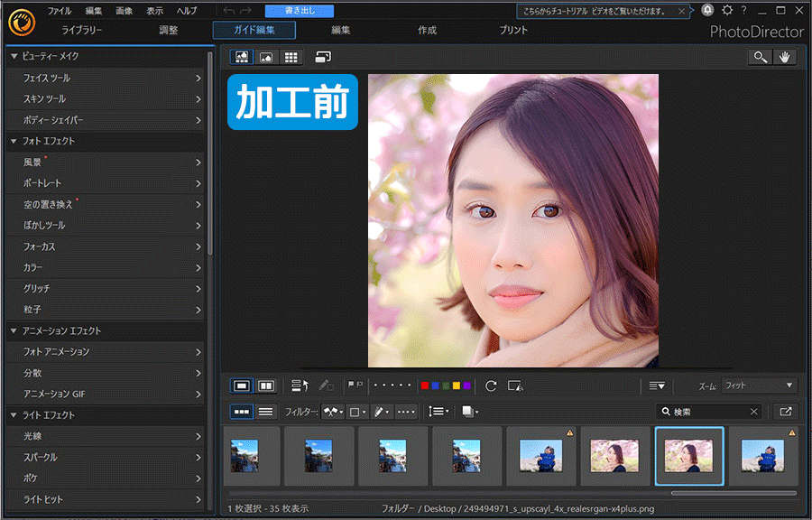Expand the ポートレート effect section

tap(106, 183)
